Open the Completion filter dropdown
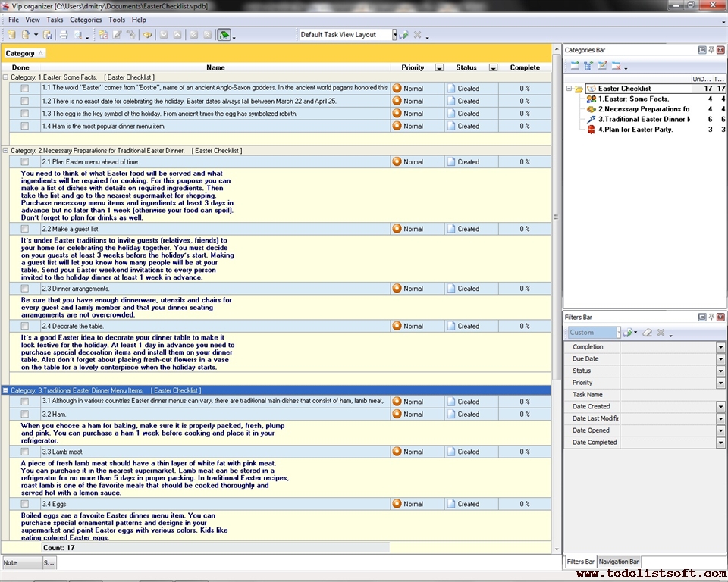Image resolution: width=728 pixels, height=582 pixels. coord(720,347)
